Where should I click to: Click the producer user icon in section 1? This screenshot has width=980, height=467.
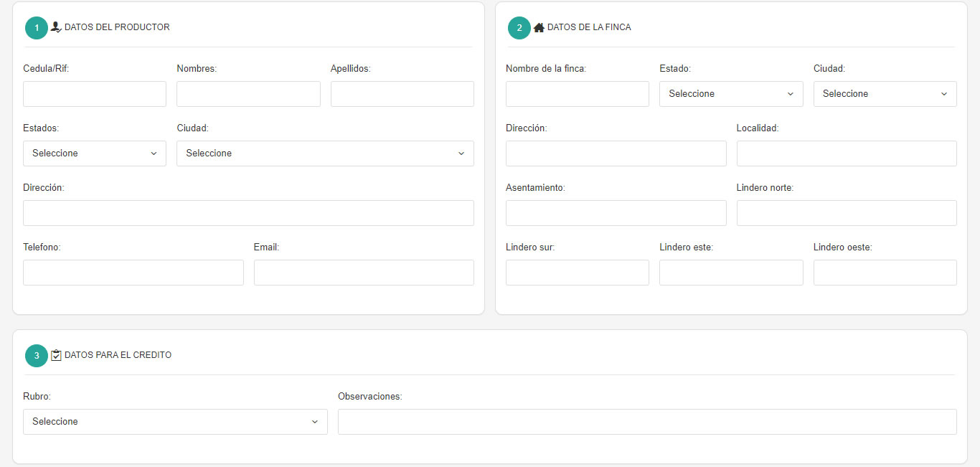pos(56,27)
